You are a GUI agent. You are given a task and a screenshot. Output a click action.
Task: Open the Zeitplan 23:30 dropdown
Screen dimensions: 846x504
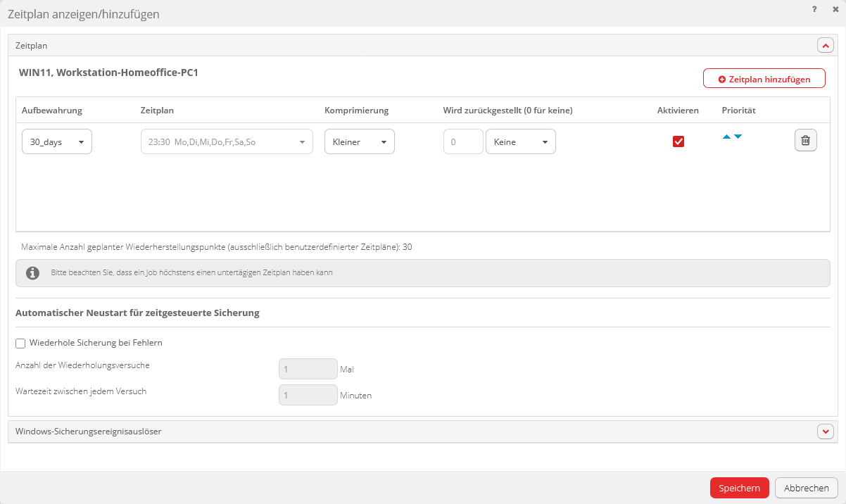click(227, 141)
